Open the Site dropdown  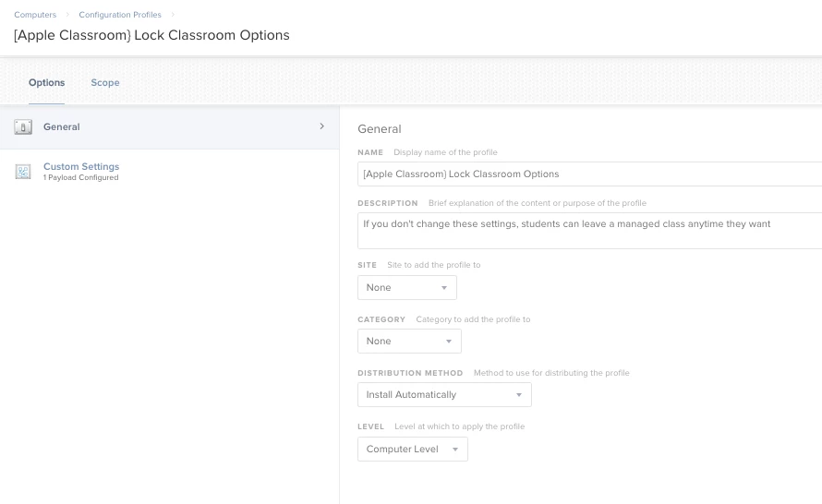[x=406, y=287]
